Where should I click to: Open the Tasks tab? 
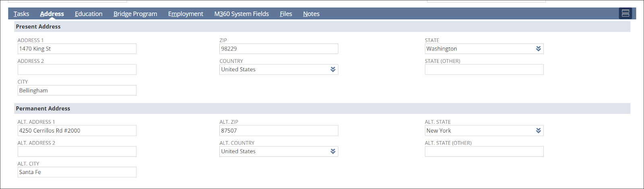(21, 14)
